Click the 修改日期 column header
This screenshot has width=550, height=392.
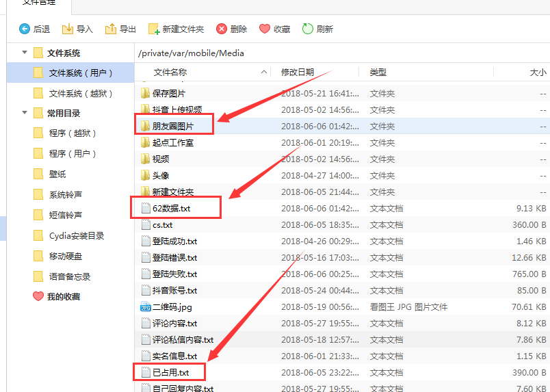click(298, 72)
